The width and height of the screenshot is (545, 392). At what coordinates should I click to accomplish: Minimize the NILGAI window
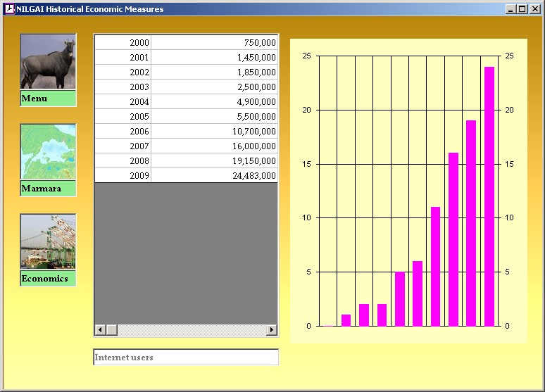click(510, 9)
